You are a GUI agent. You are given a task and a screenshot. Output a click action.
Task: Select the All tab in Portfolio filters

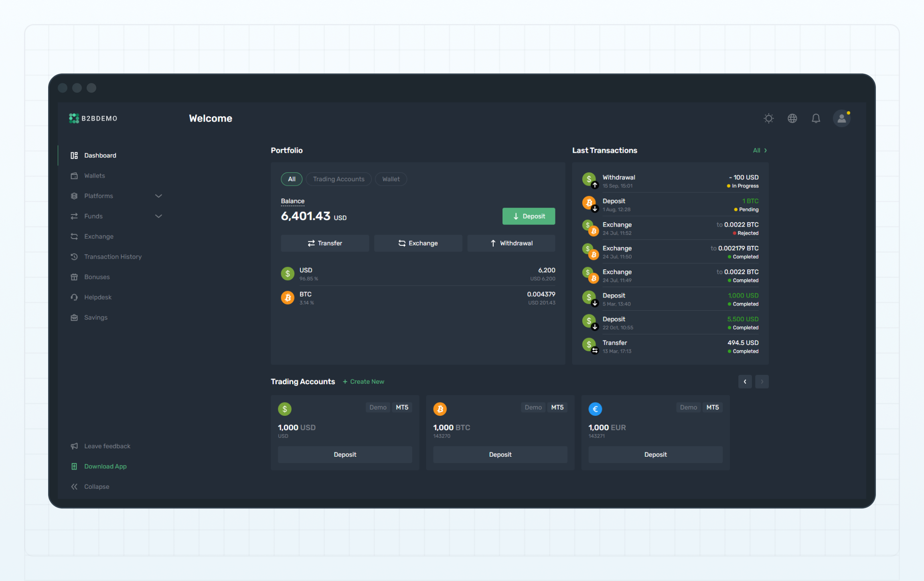click(291, 179)
